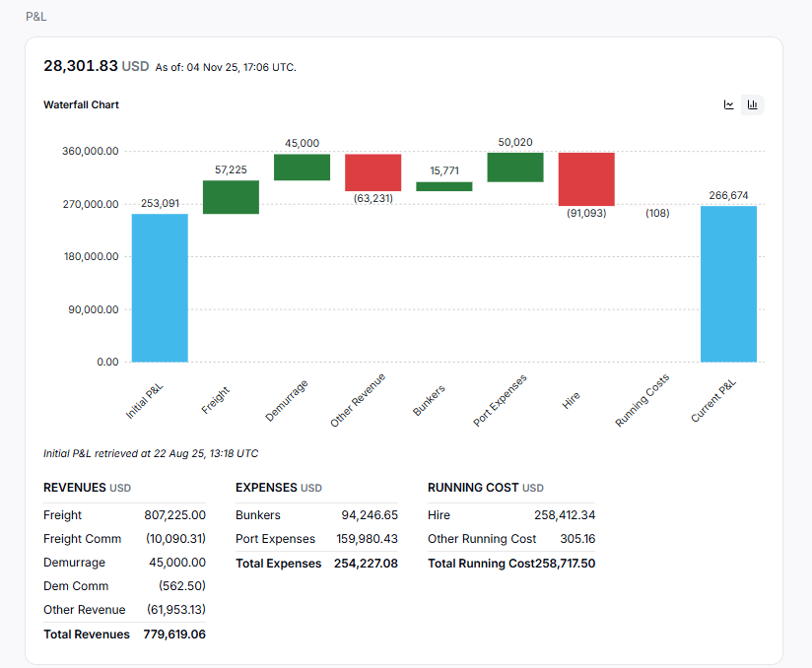This screenshot has height=668, width=812.
Task: Click the 253,091 bar value label
Action: (x=160, y=204)
